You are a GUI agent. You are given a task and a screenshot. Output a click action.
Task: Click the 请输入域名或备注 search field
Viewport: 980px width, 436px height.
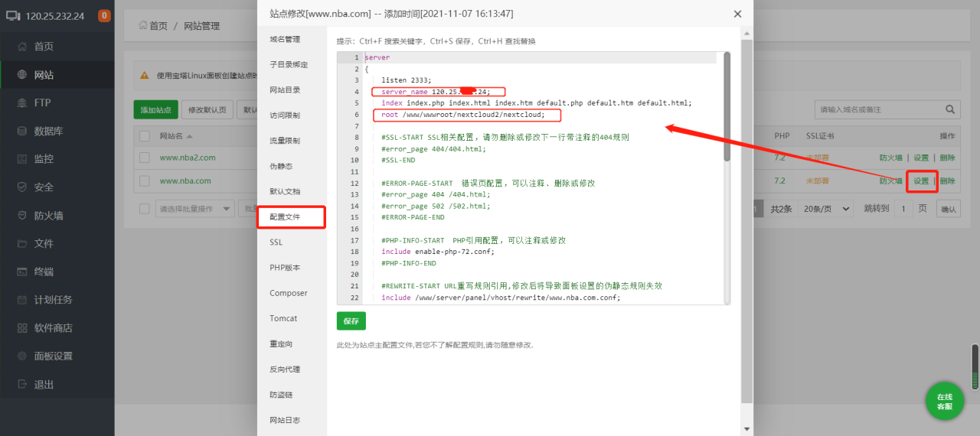click(879, 109)
